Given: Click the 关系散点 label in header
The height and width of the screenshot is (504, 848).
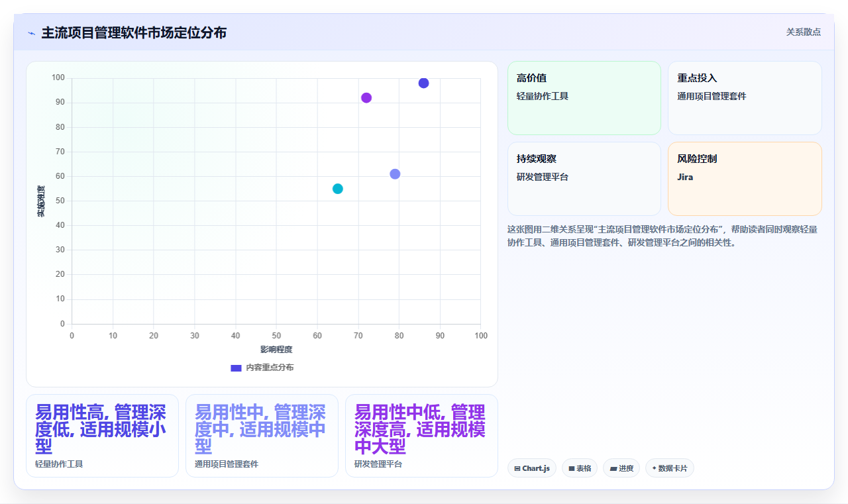Looking at the screenshot, I should pyautogui.click(x=803, y=32).
